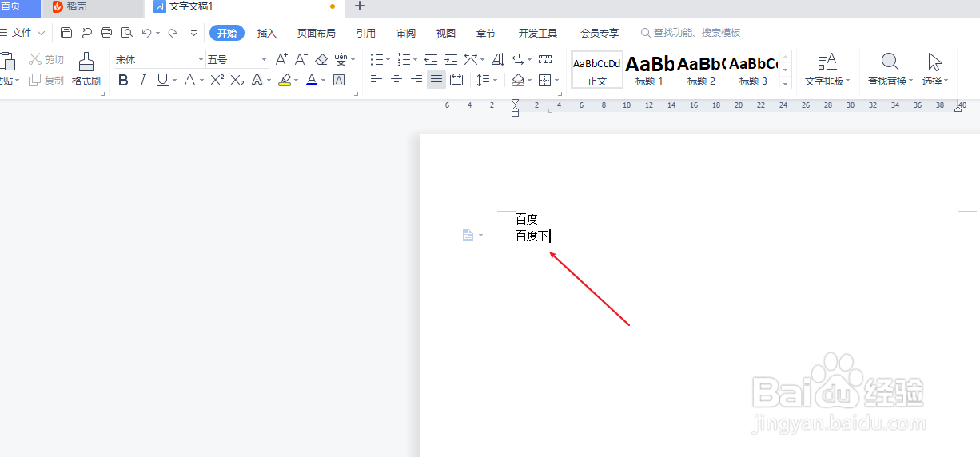Open the 会员专享 tab

click(x=600, y=33)
